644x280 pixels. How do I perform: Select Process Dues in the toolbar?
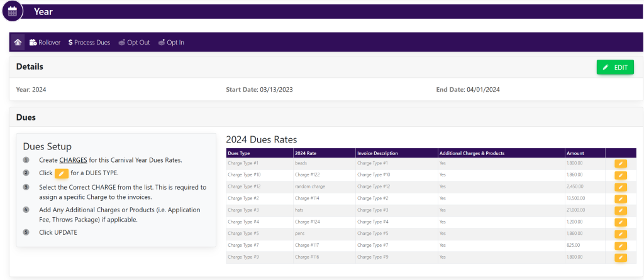point(89,42)
